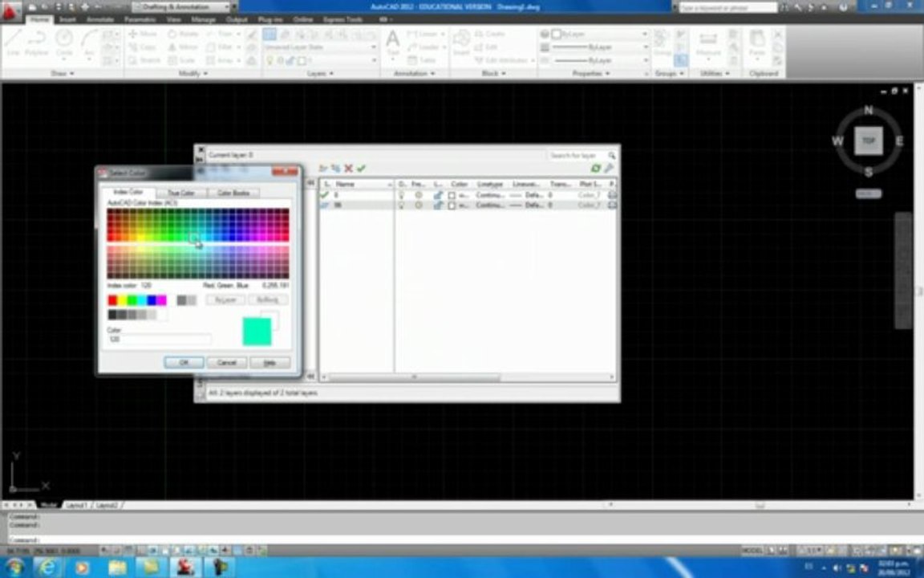
Task: Open the Color Books tab
Action: click(x=233, y=193)
